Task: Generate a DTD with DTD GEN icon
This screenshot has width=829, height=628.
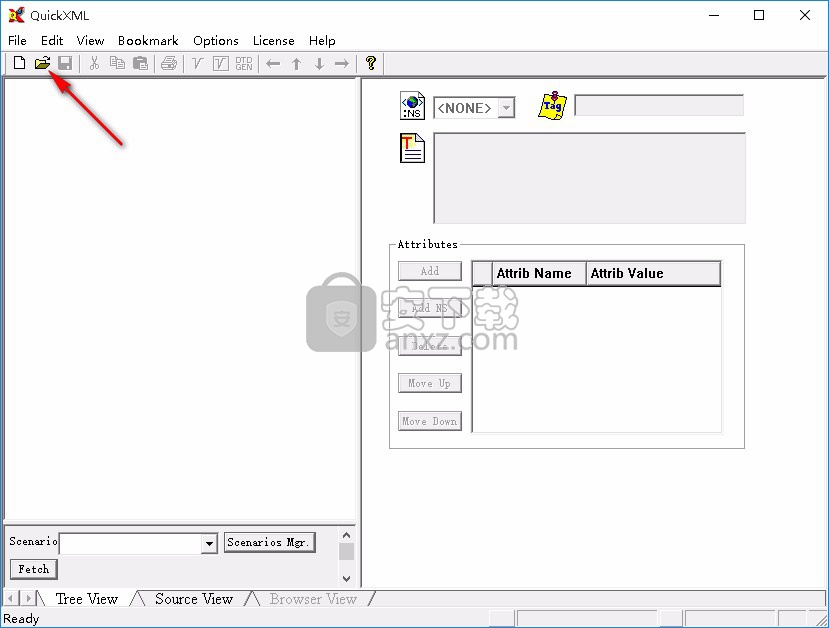Action: (244, 63)
